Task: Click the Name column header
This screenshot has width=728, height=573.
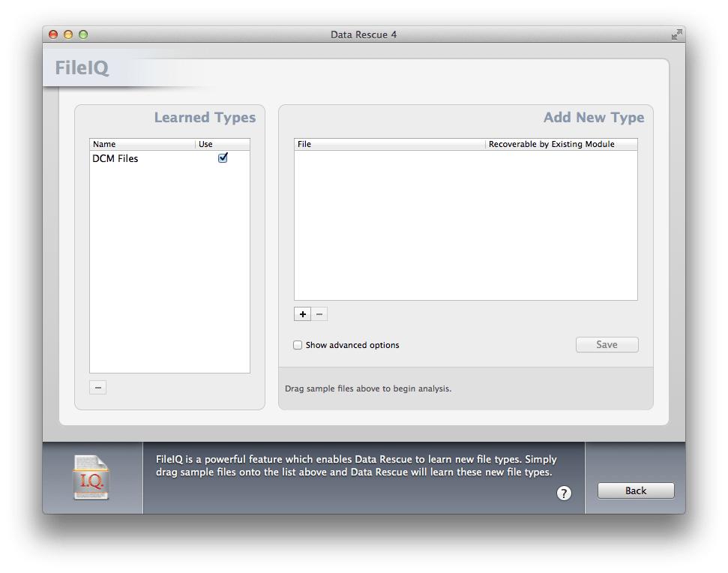Action: [103, 144]
